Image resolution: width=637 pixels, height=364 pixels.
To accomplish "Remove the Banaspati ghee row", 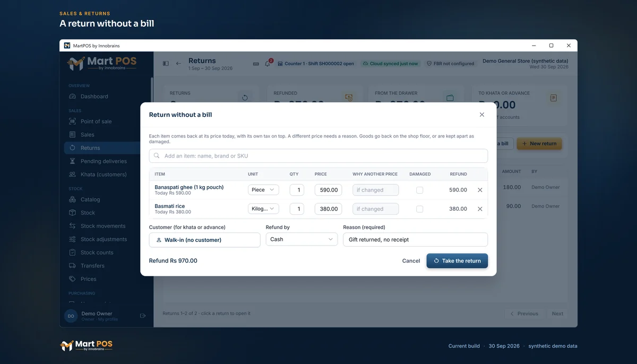I will click(480, 190).
